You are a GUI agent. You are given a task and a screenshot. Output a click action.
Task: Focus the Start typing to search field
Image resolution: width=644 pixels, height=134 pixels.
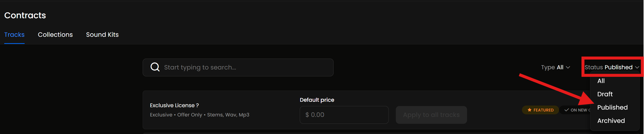tap(245, 67)
